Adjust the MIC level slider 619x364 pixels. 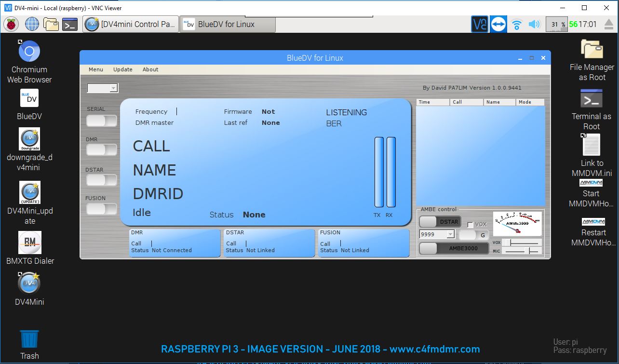point(522,251)
